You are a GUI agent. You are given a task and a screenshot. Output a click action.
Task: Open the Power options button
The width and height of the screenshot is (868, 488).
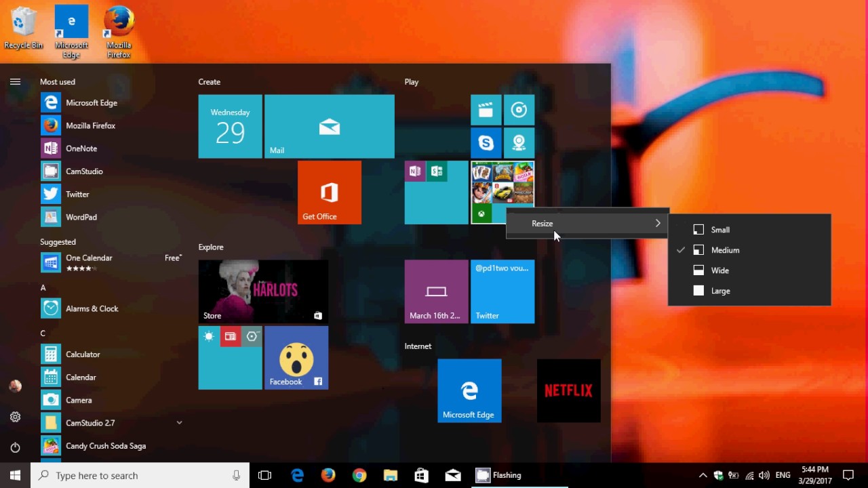coord(15,447)
